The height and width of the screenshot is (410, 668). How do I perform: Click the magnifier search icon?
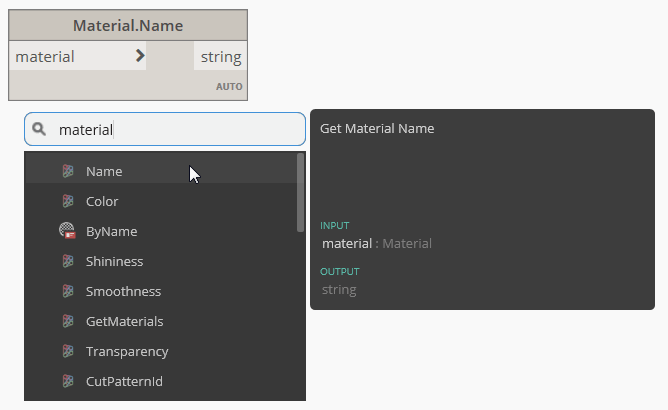point(40,129)
